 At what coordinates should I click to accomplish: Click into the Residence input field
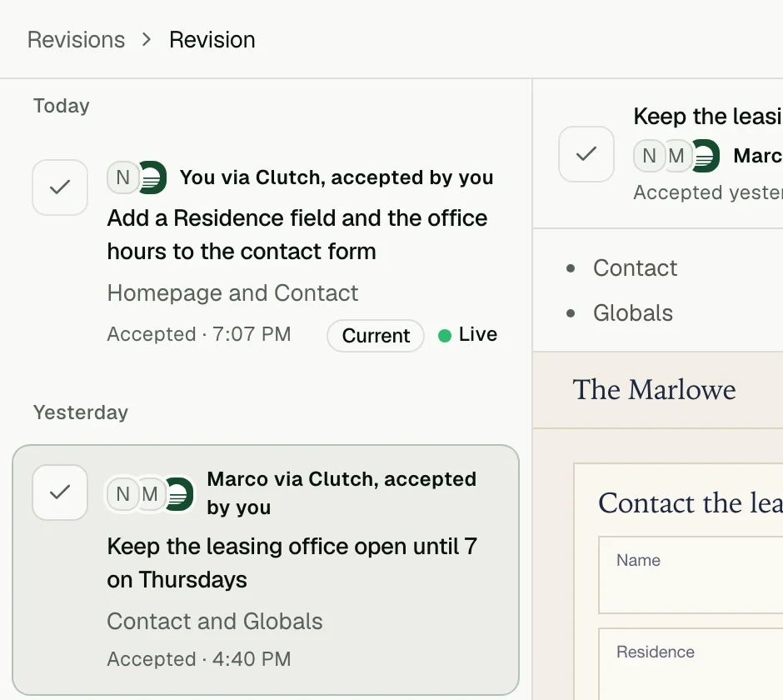tap(691, 664)
